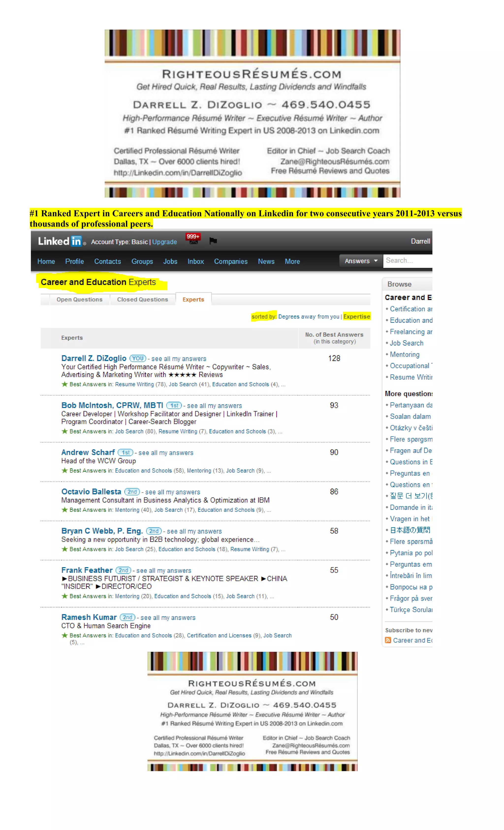Click the 2nd badge next to Ramesh Kumar

(127, 617)
